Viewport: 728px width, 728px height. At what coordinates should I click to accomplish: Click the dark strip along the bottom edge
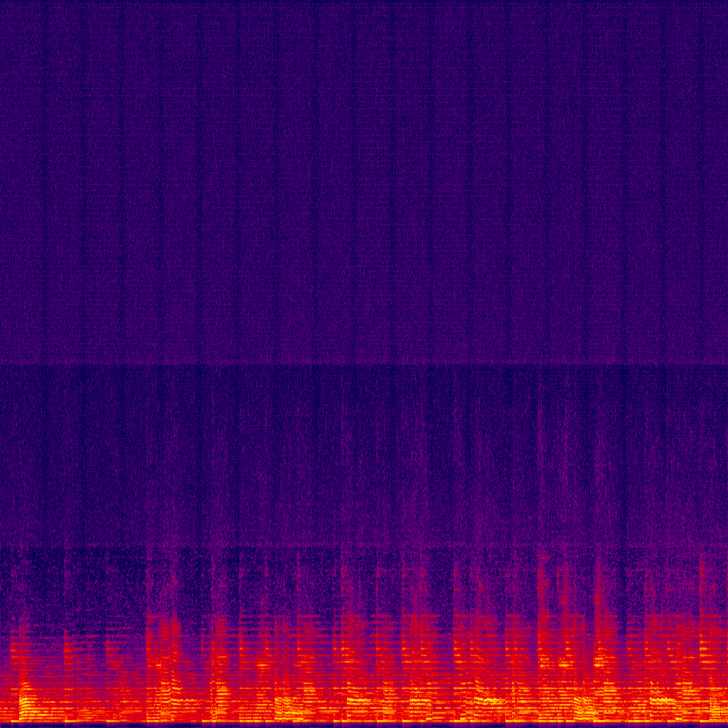tap(364, 725)
